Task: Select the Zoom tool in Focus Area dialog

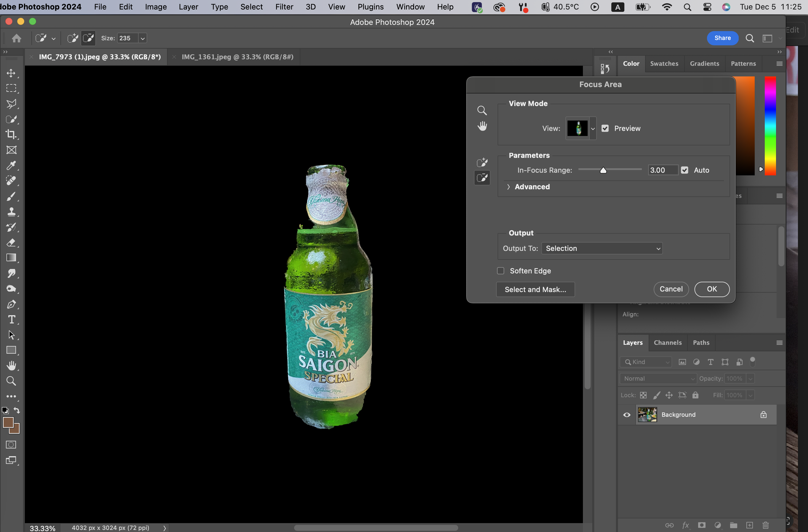Action: 482,110
